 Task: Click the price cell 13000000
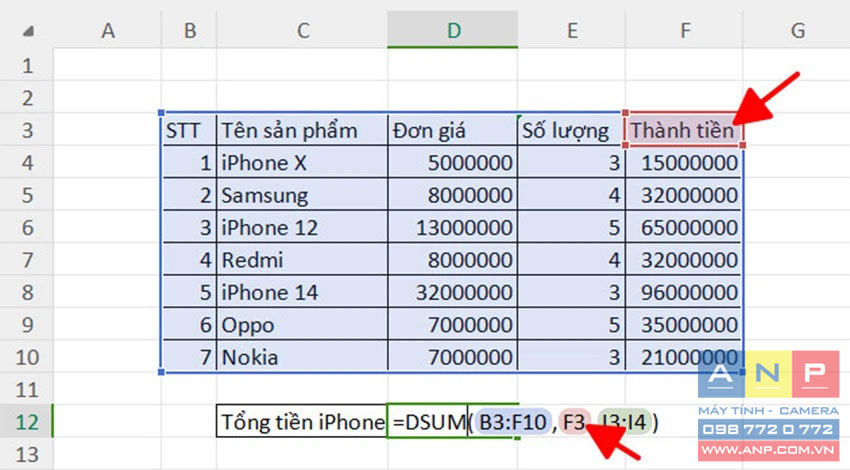453,228
